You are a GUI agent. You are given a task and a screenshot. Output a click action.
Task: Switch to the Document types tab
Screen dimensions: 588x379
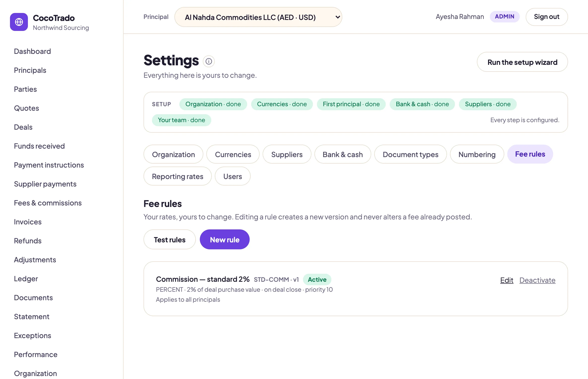click(410, 154)
